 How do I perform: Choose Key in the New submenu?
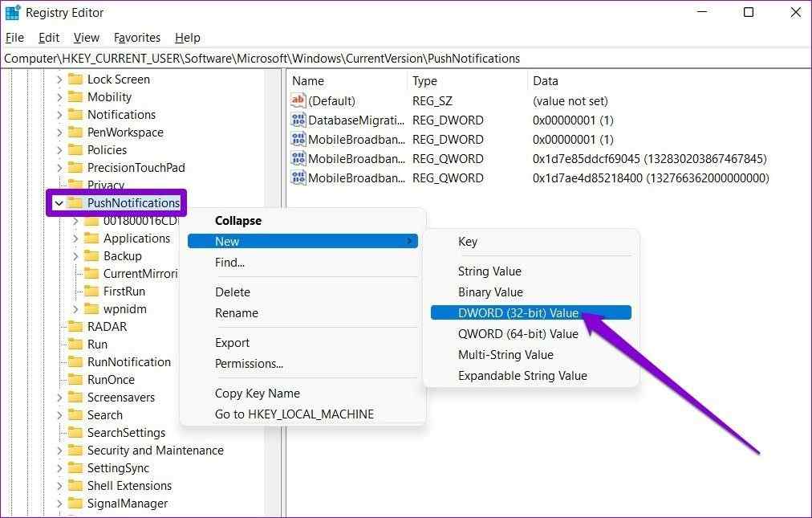point(531,242)
